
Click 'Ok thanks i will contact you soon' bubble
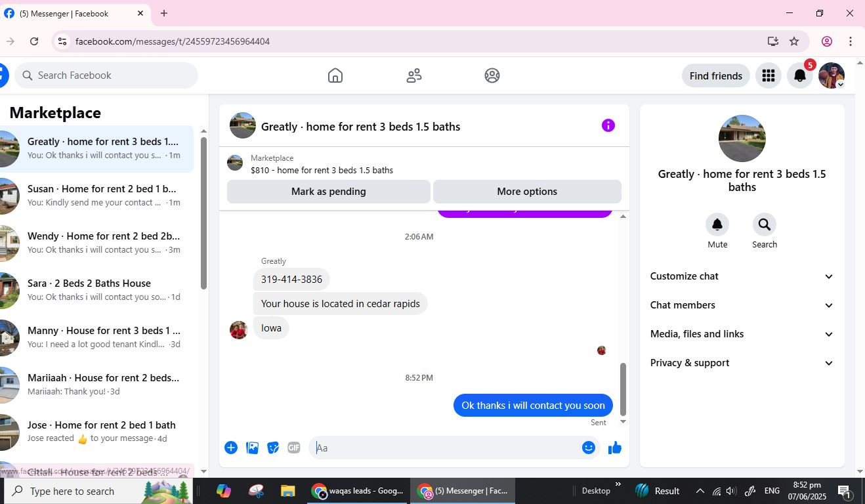533,406
